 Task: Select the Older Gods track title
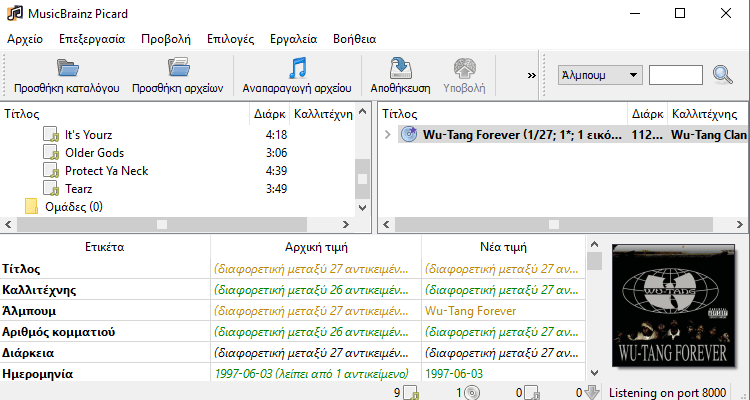94,153
